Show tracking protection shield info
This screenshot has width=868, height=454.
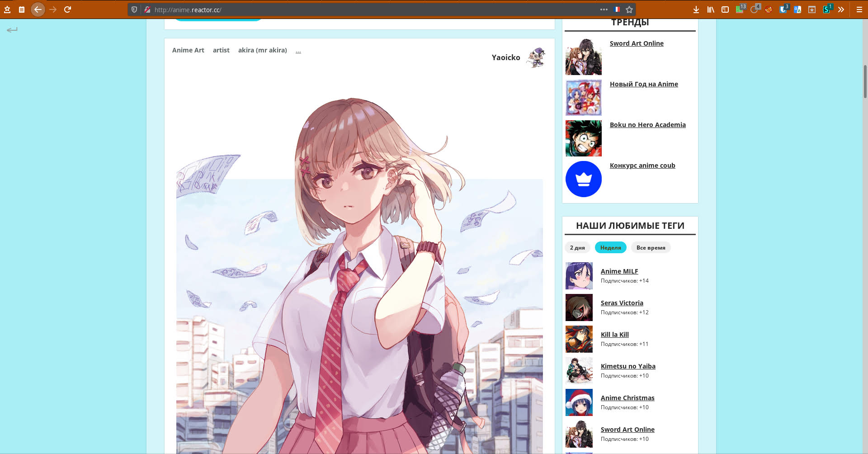(134, 9)
